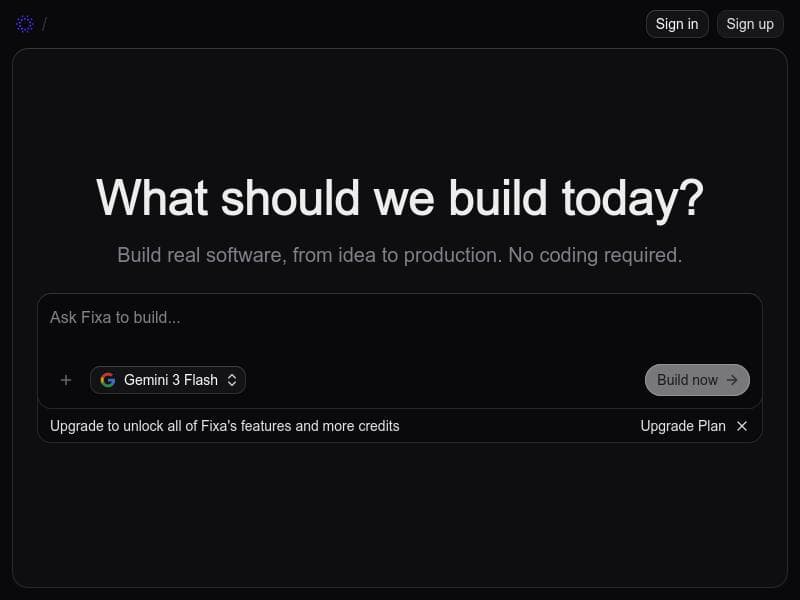This screenshot has width=800, height=600.
Task: Click the plus attachment icon
Action: [x=66, y=380]
